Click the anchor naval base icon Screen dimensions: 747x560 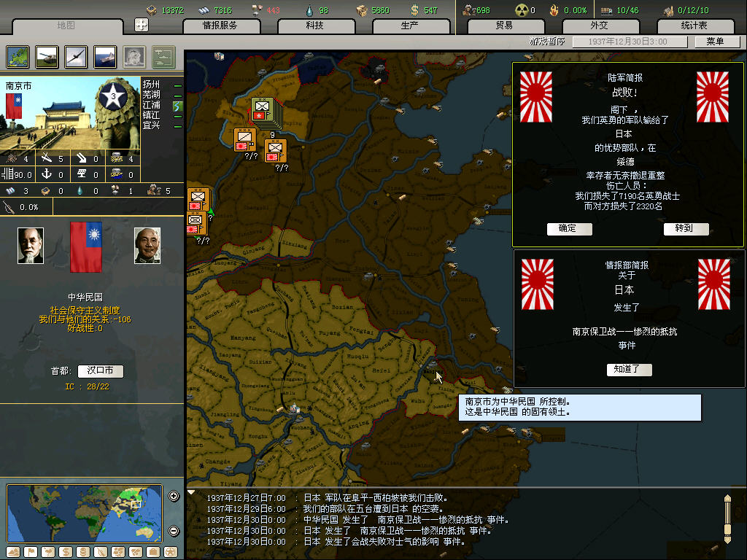point(46,174)
